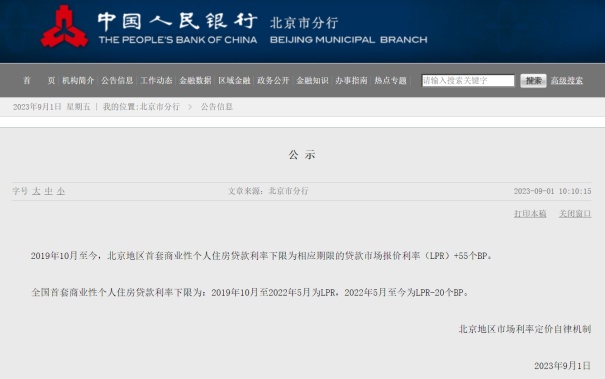This screenshot has height=379, width=605.
Task: Click the header text 北京市分行 beside the bank name
Action: click(x=304, y=23)
